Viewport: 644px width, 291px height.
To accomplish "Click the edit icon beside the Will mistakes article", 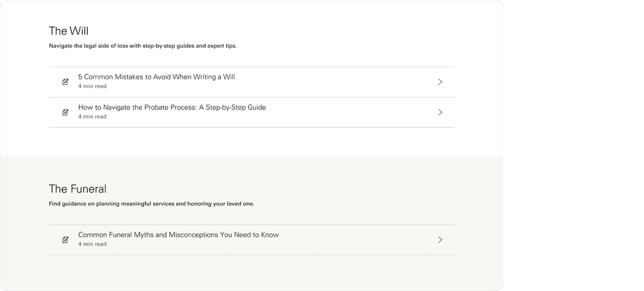I will (x=65, y=82).
